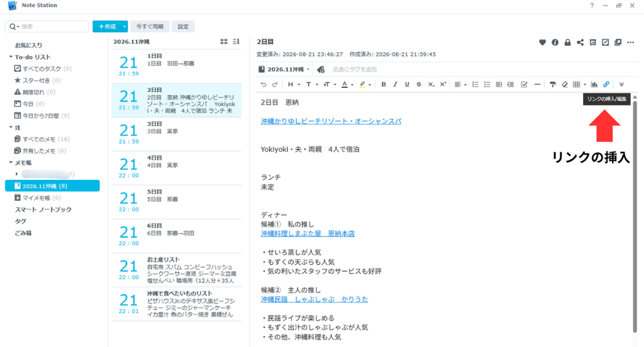
Task: Toggle strikethrough text formatting
Action: coord(418,84)
